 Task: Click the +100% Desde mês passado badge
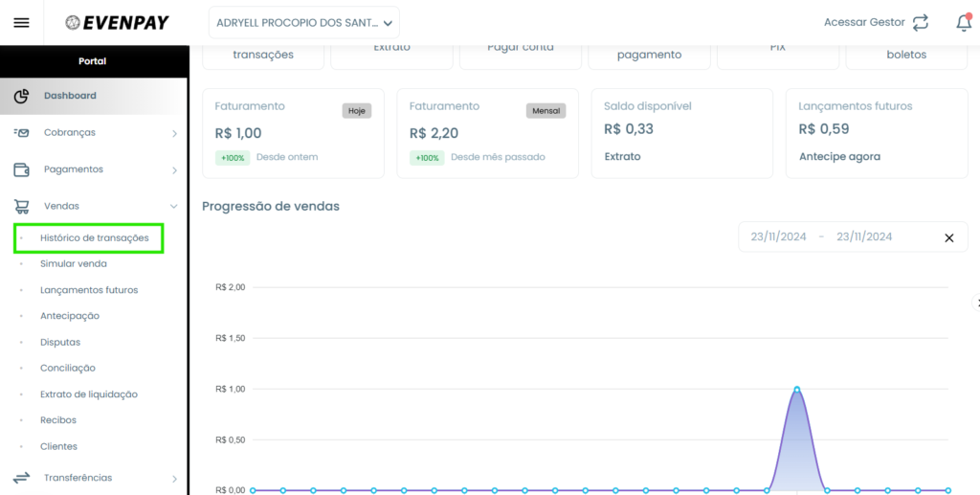pos(427,157)
